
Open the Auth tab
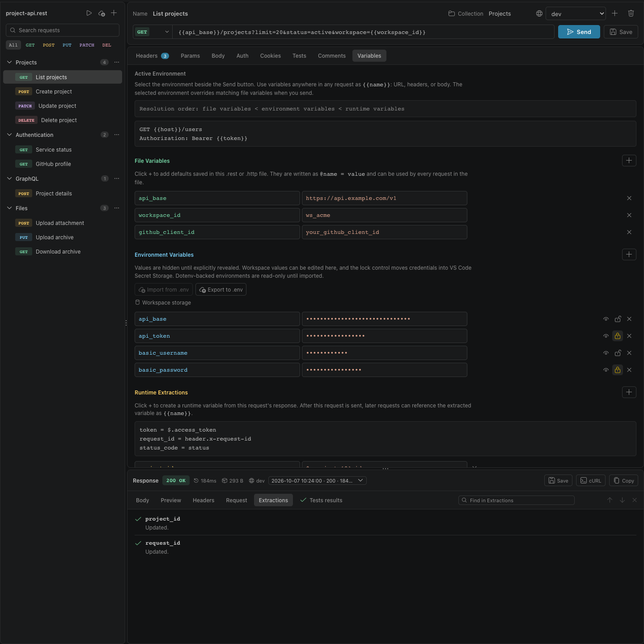pyautogui.click(x=242, y=56)
